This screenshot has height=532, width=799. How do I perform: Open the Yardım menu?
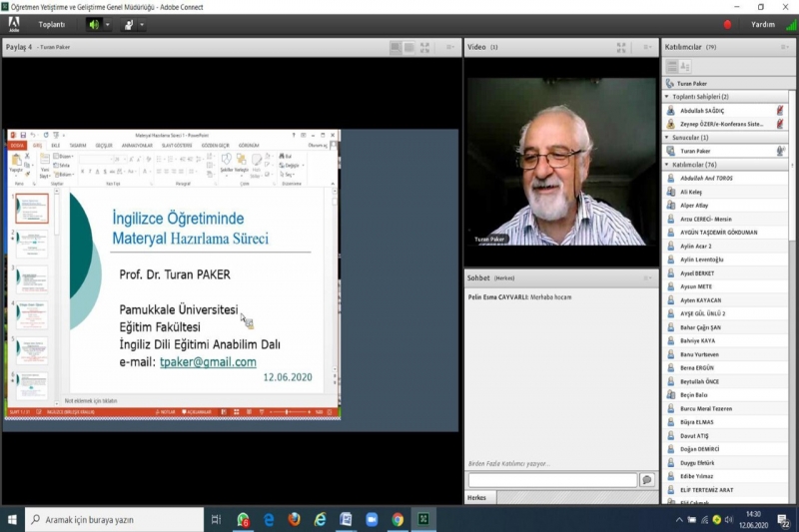[x=763, y=24]
